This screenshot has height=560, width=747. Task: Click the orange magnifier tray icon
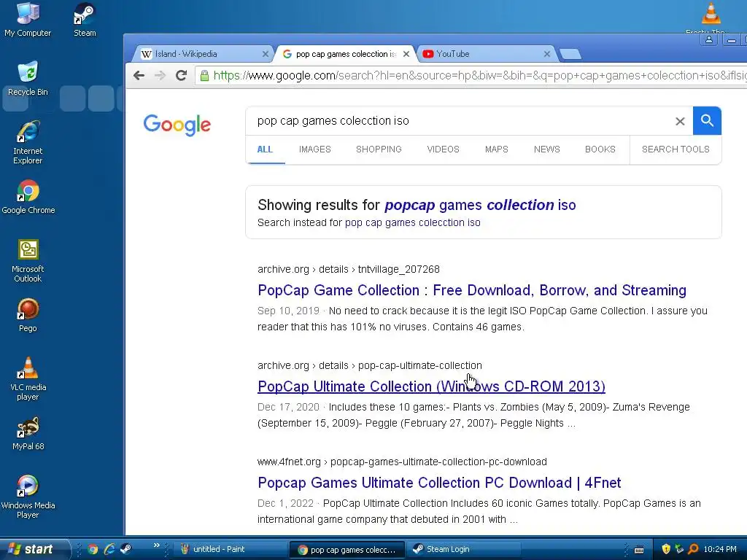[693, 550]
